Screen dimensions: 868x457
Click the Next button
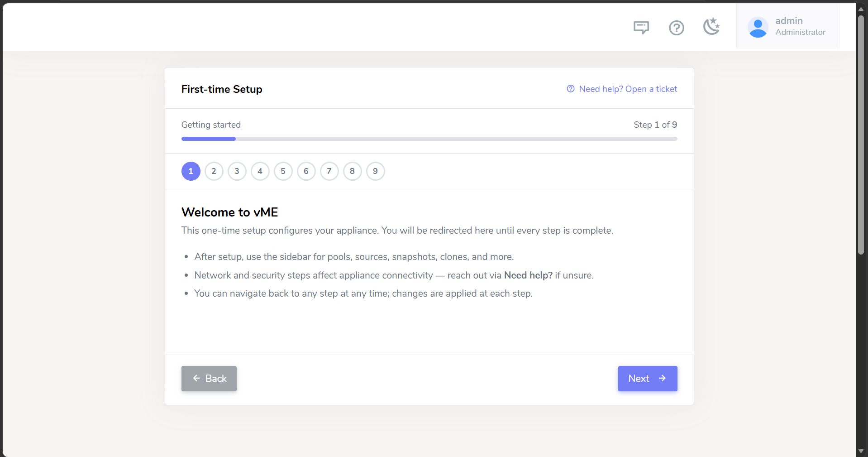tap(648, 379)
